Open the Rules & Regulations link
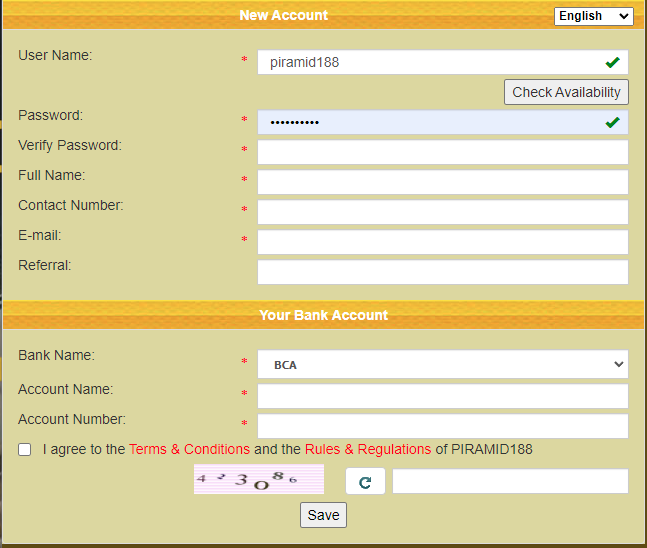The height and width of the screenshot is (548, 647). click(367, 449)
